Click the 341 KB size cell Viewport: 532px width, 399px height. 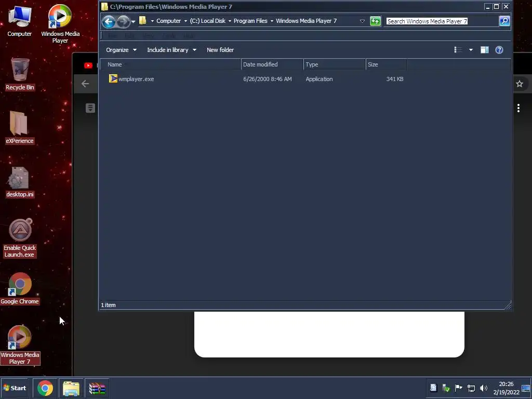point(395,79)
